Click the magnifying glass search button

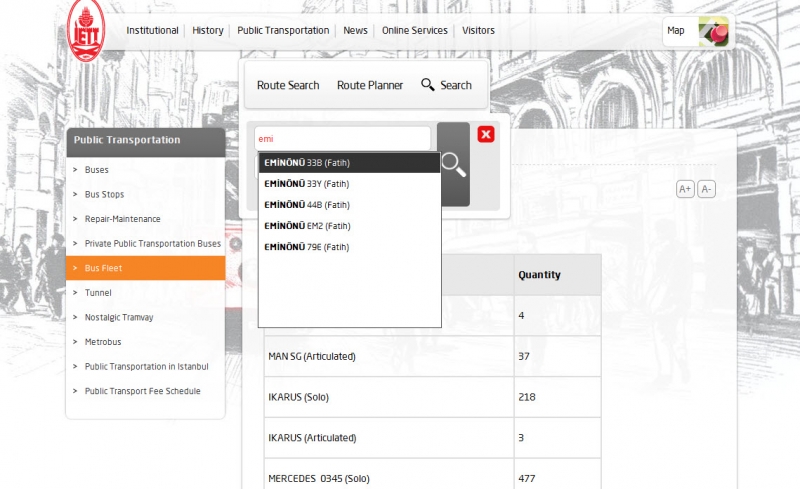tap(453, 164)
